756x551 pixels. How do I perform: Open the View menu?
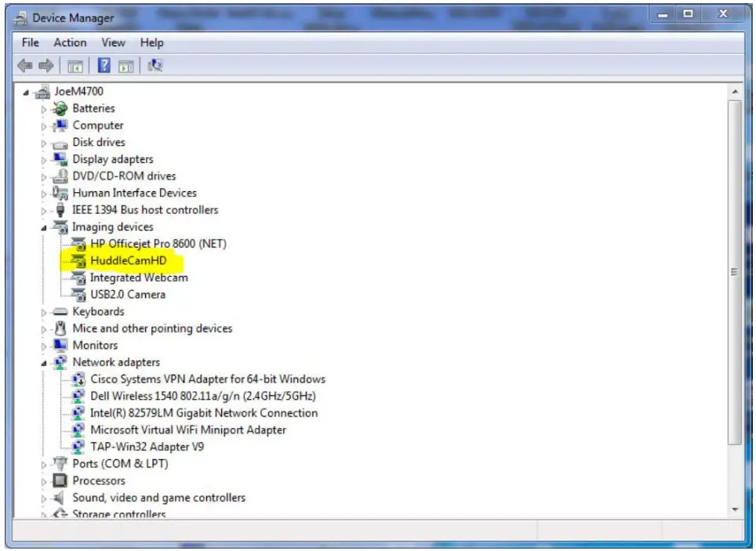[x=113, y=42]
